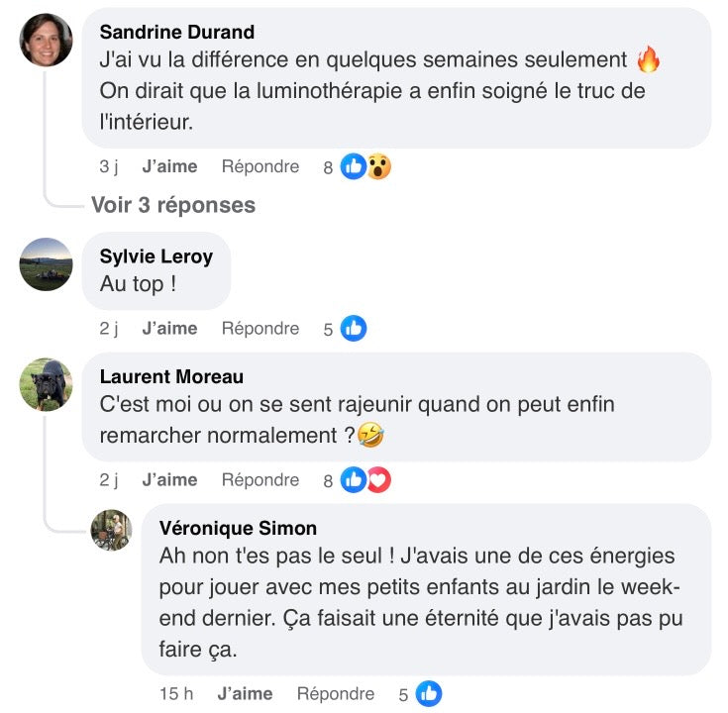This screenshot has height=713, width=728.
Task: Expand "Voir 3 réponses" under Sandrine's comment
Action: [x=173, y=205]
